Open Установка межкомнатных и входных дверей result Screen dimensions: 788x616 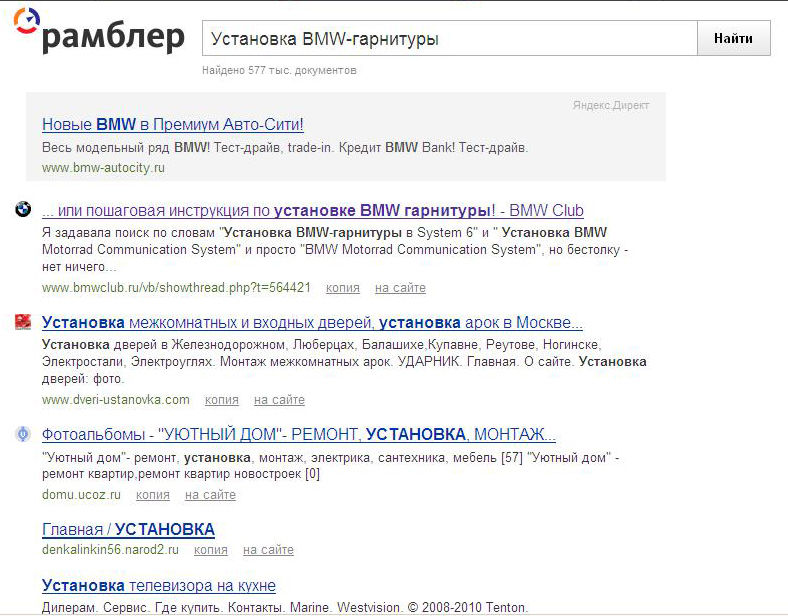coord(312,323)
